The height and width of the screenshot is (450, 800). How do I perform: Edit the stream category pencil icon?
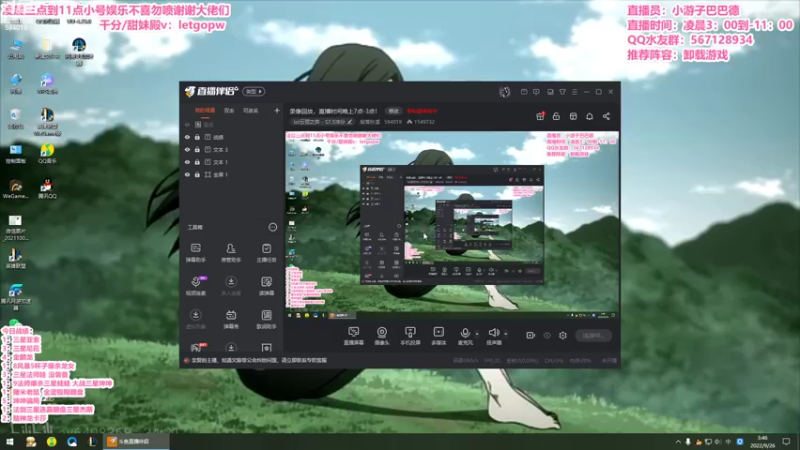[x=350, y=122]
